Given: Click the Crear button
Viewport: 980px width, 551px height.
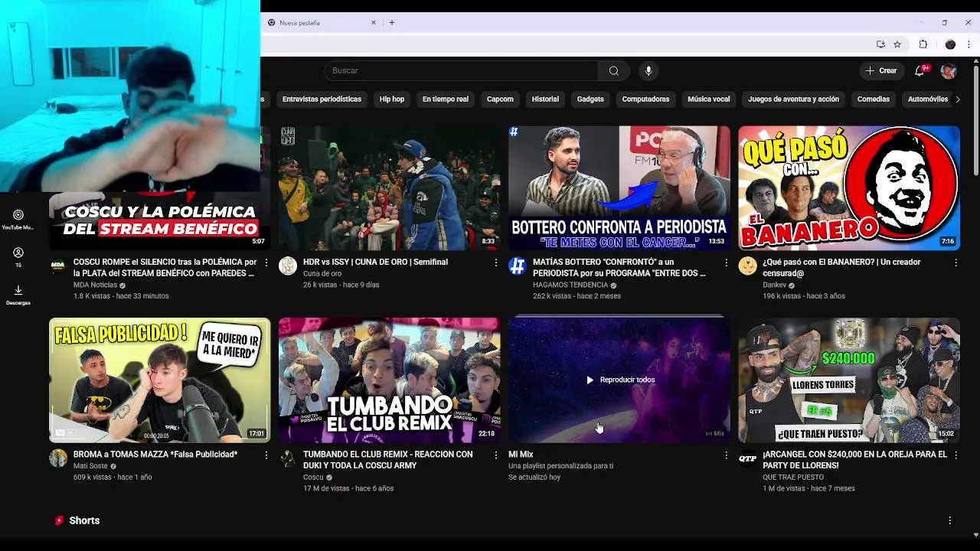Looking at the screenshot, I should [x=881, y=70].
